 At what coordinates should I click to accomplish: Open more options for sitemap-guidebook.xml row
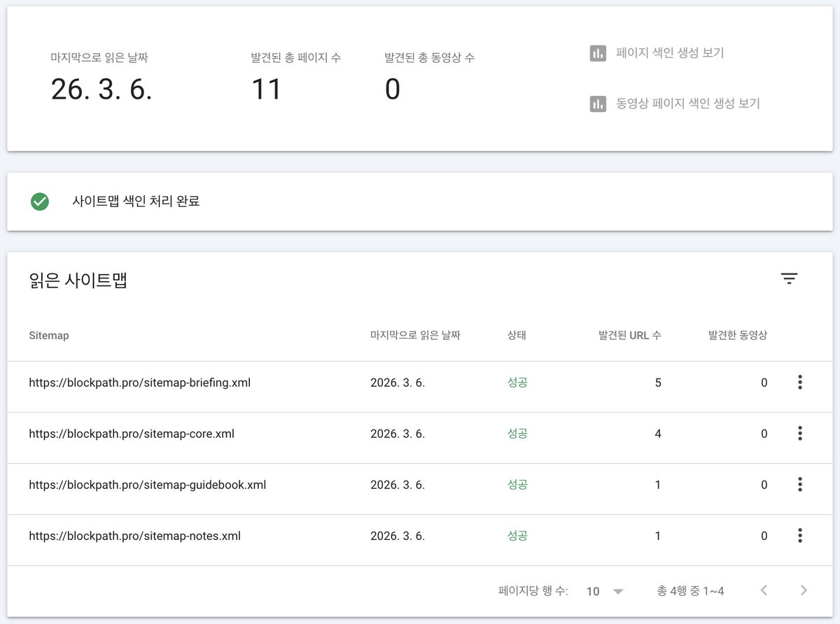800,485
